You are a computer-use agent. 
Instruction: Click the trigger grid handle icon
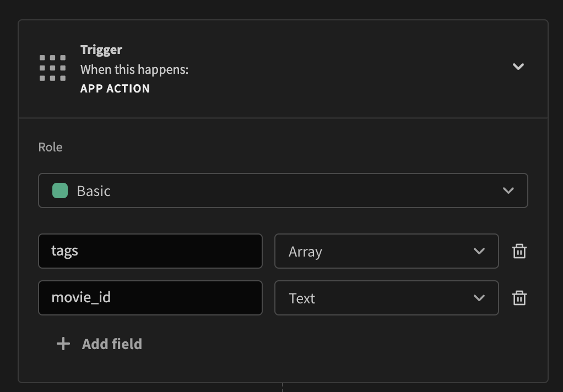52,67
